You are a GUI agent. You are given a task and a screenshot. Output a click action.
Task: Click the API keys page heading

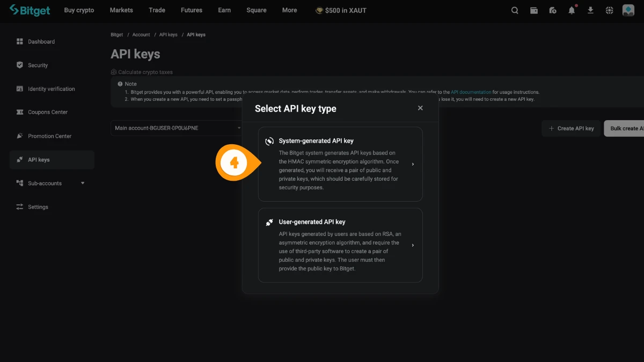135,54
